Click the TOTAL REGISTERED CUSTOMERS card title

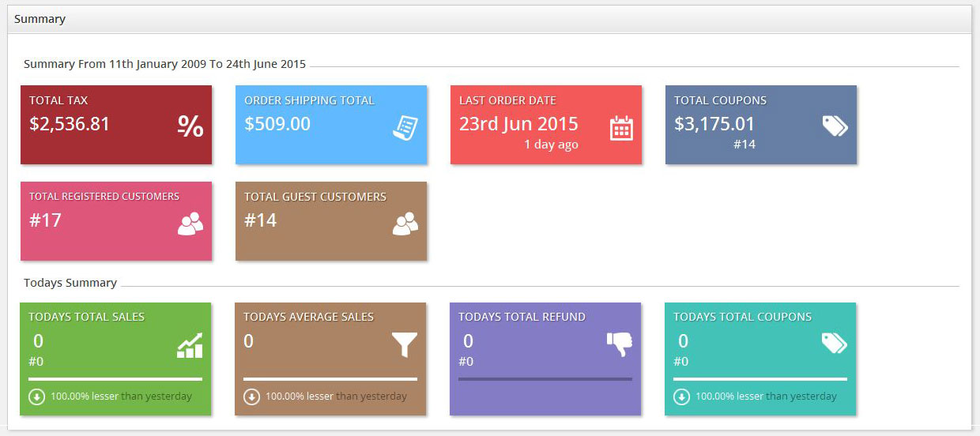pos(104,197)
